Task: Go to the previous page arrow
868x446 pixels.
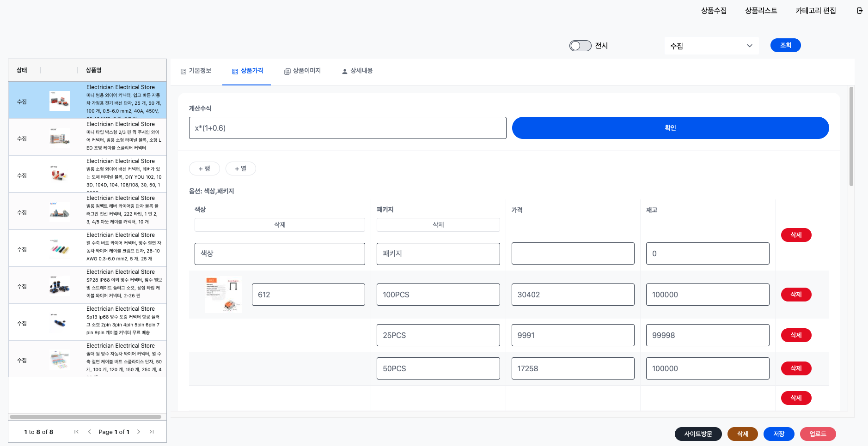Action: click(x=89, y=432)
